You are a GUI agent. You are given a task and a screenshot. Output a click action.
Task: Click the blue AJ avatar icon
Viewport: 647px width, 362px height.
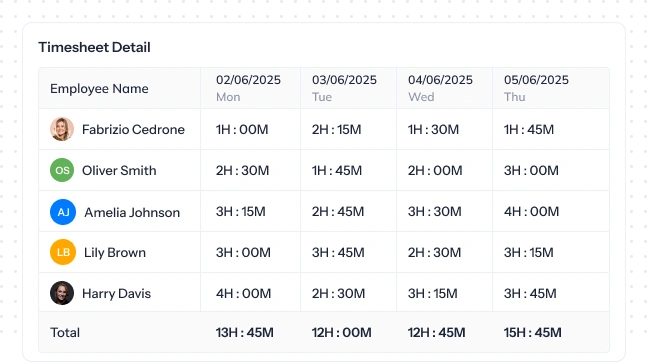63,212
